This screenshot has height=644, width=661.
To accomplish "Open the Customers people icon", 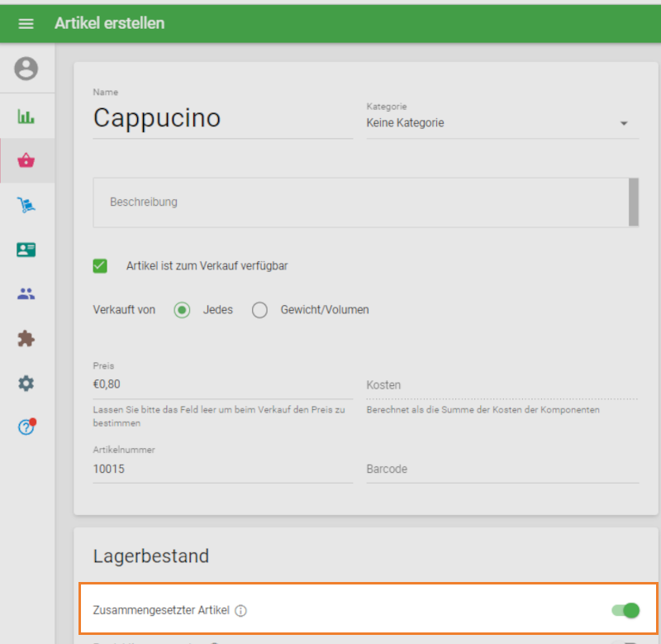I will point(26,293).
